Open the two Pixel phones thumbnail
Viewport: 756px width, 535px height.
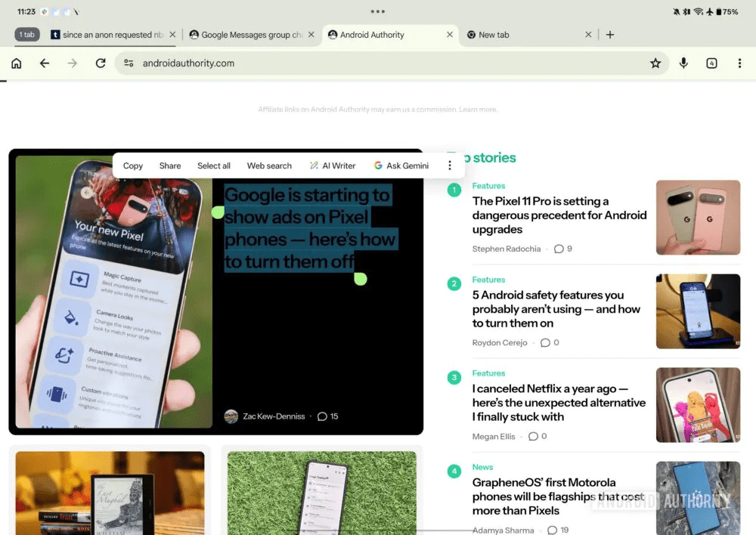698,218
